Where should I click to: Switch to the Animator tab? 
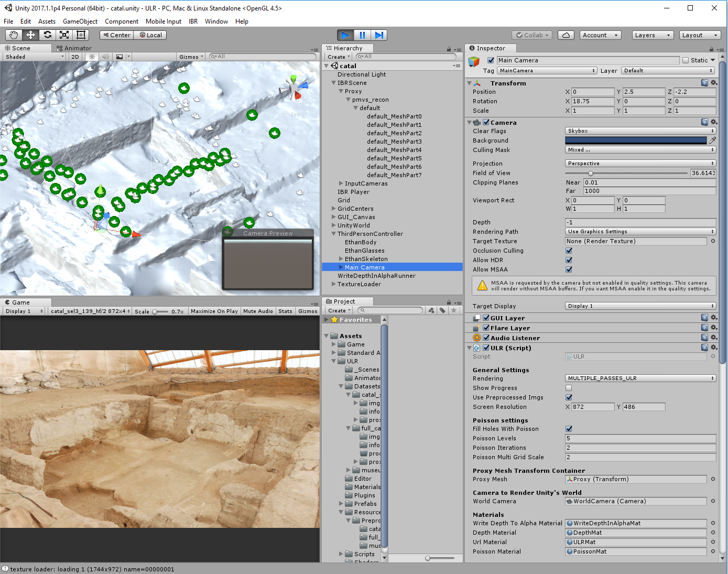coord(74,48)
